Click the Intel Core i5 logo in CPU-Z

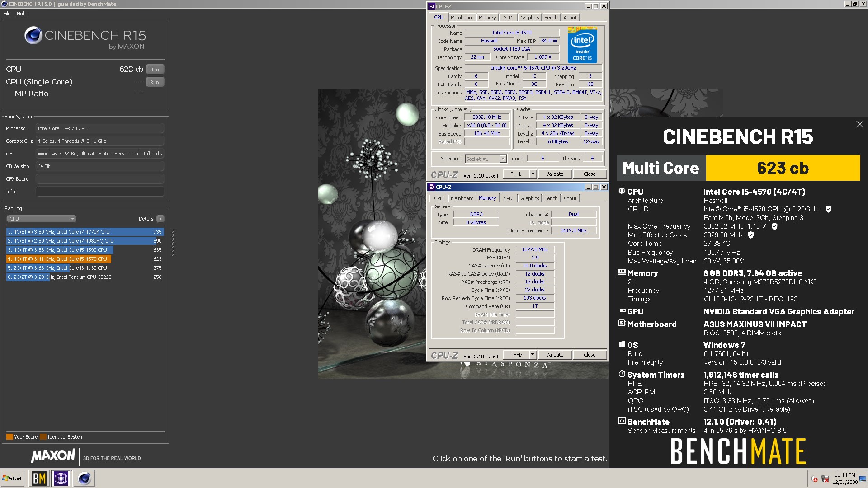(582, 45)
